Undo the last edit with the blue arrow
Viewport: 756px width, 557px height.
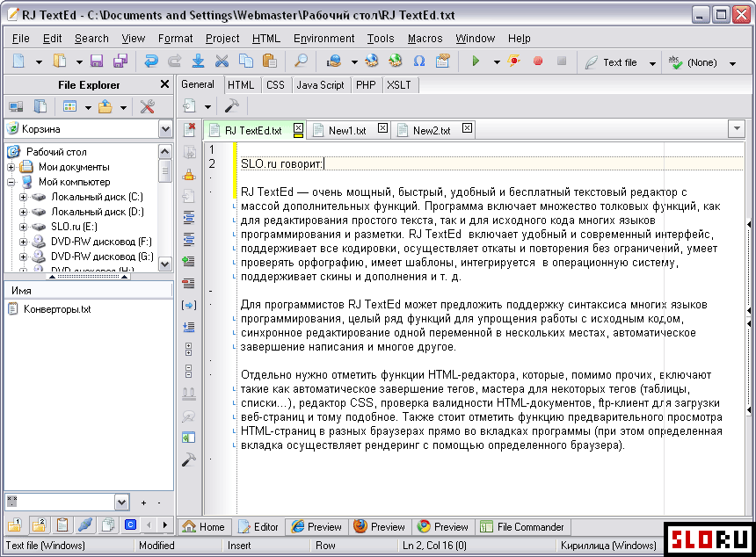pyautogui.click(x=151, y=61)
